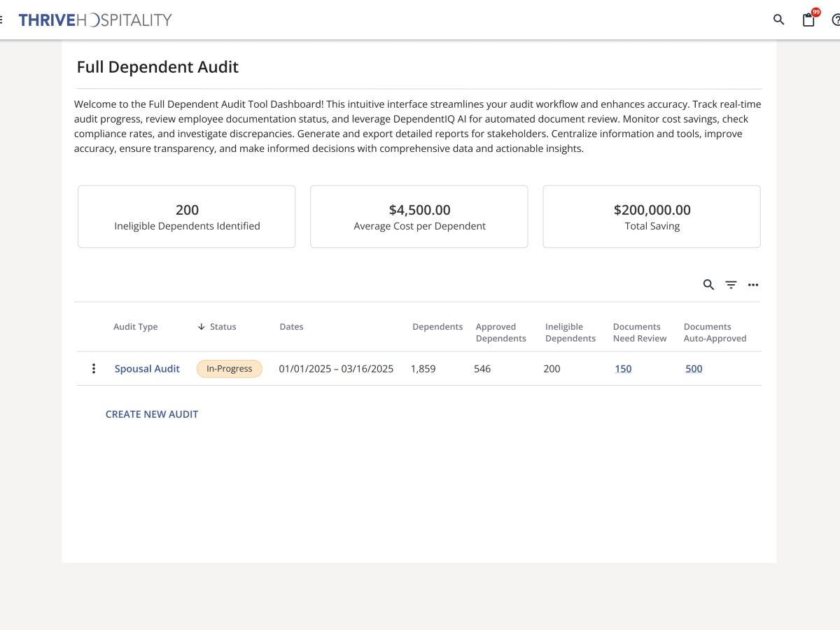Expand the row actions menu beside Spousal Audit
This screenshot has width=840, height=630.
click(x=94, y=367)
